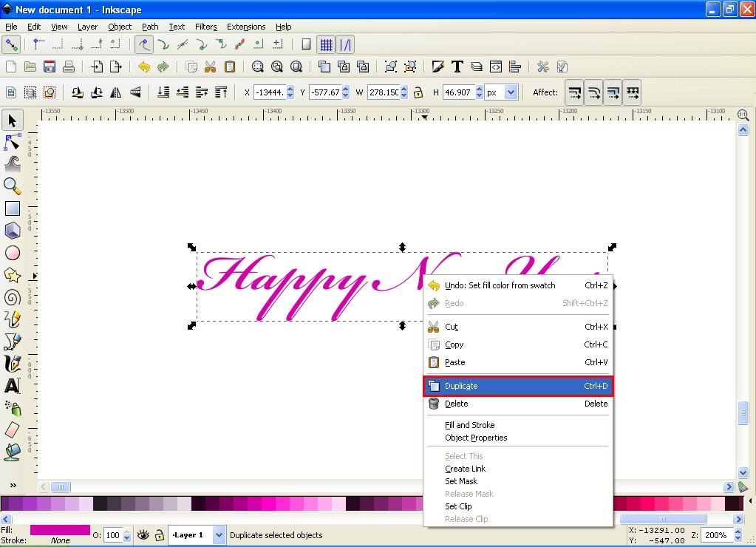This screenshot has width=756, height=547.
Task: Select the Eraser tool
Action: point(12,430)
